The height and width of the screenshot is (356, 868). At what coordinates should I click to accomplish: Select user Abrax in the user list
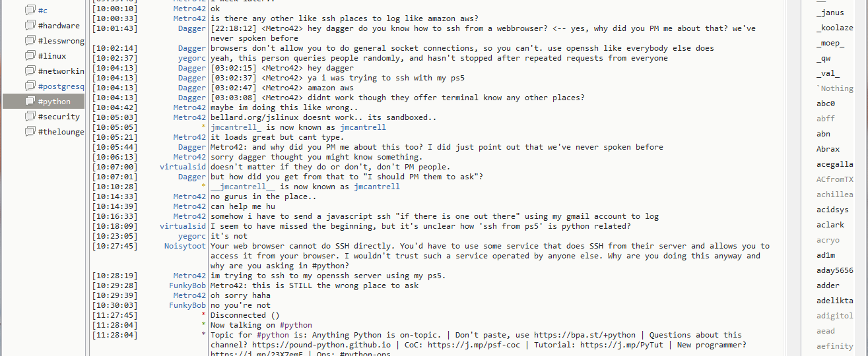click(828, 149)
